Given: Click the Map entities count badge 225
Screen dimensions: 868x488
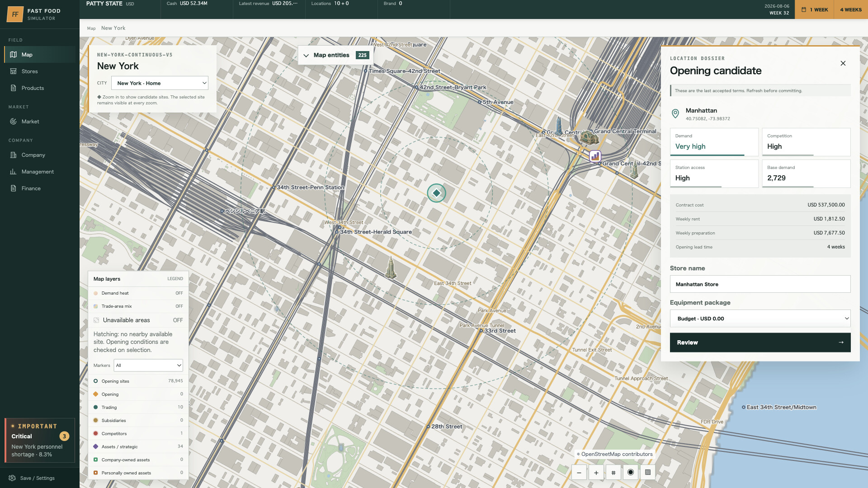Looking at the screenshot, I should pyautogui.click(x=362, y=55).
